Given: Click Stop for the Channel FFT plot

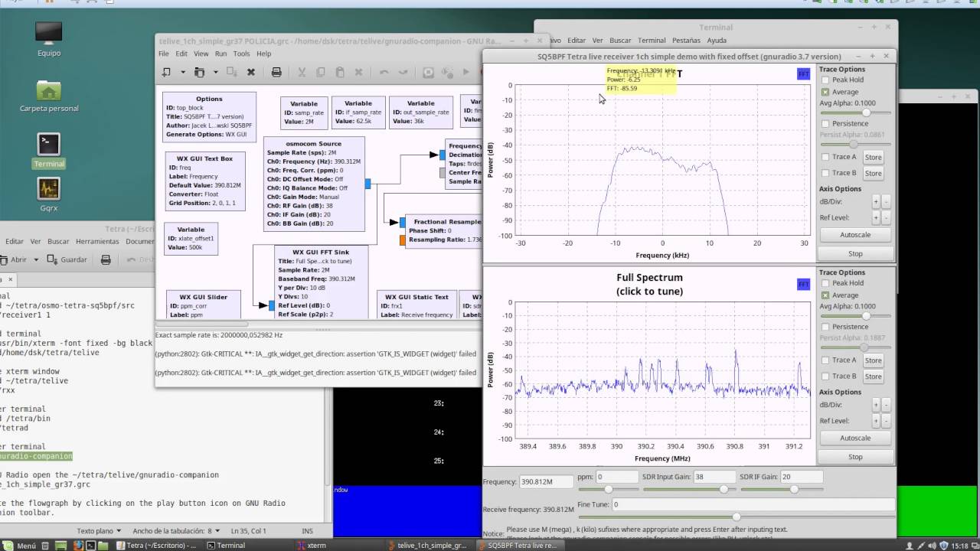Looking at the screenshot, I should tap(855, 254).
